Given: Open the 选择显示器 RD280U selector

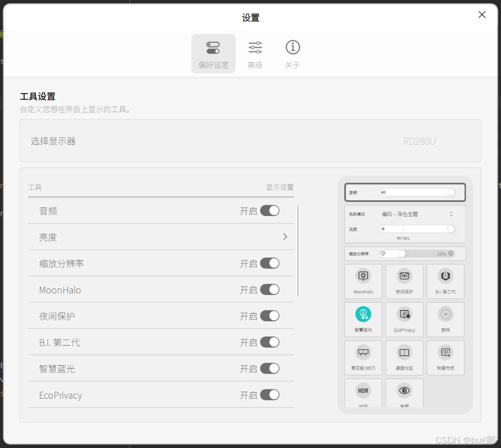Looking at the screenshot, I should coord(250,141).
